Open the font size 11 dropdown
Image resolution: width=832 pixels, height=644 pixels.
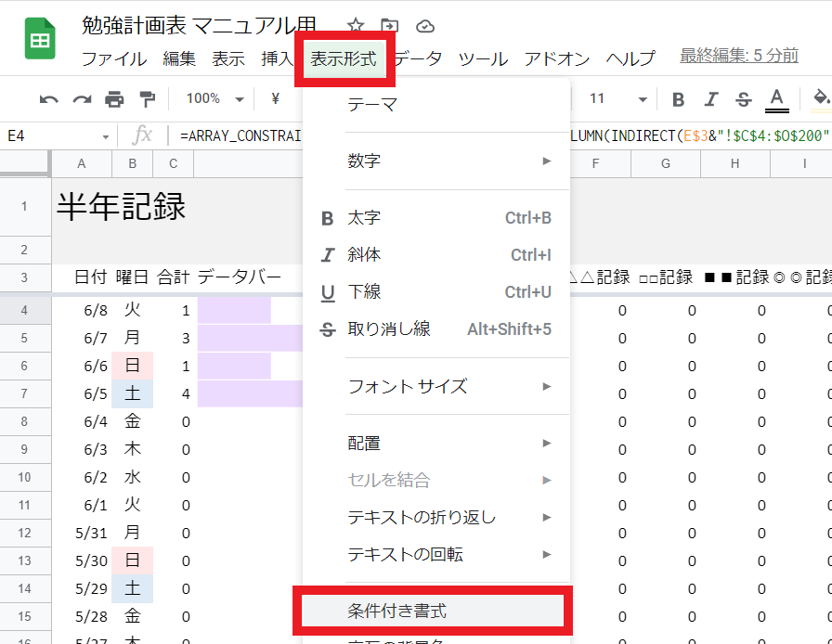[x=617, y=99]
